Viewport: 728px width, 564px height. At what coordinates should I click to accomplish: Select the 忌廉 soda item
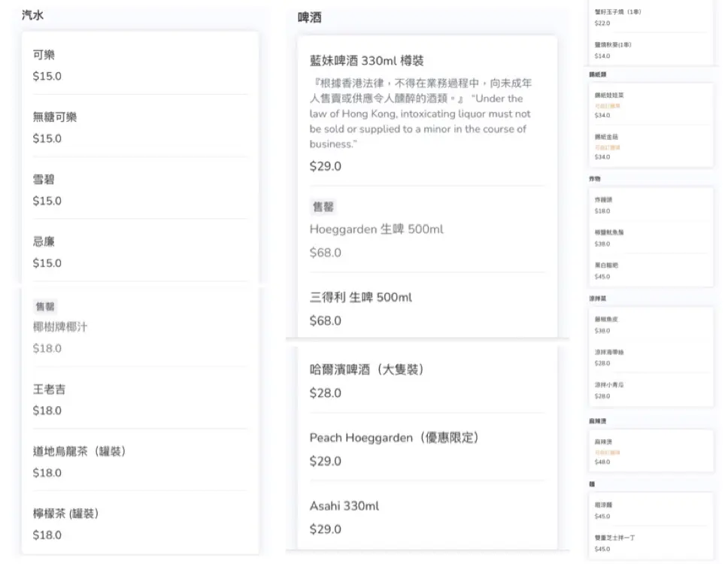[x=140, y=253]
